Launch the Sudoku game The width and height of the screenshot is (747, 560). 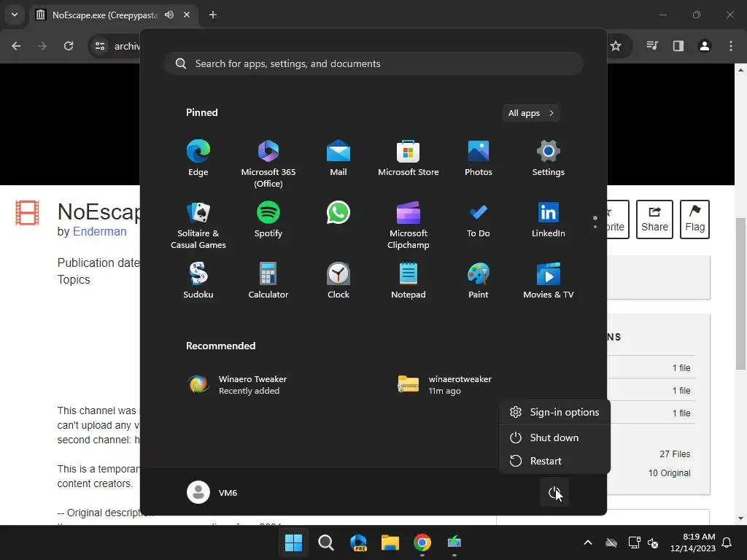198,281
